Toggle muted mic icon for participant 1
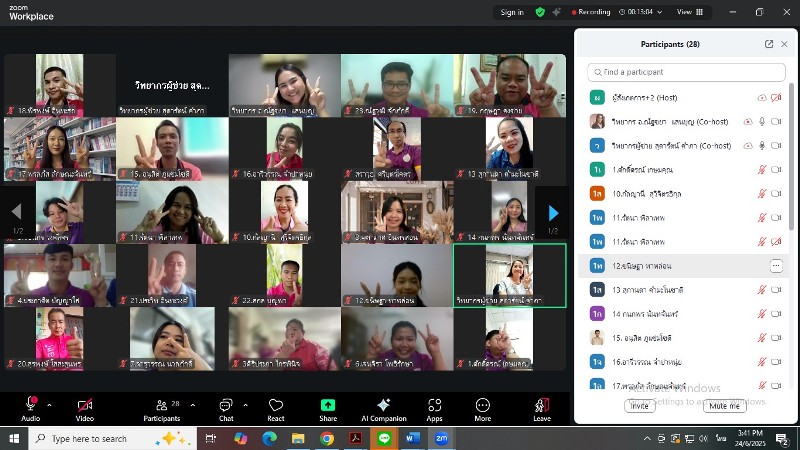The width and height of the screenshot is (800, 450). (x=762, y=169)
